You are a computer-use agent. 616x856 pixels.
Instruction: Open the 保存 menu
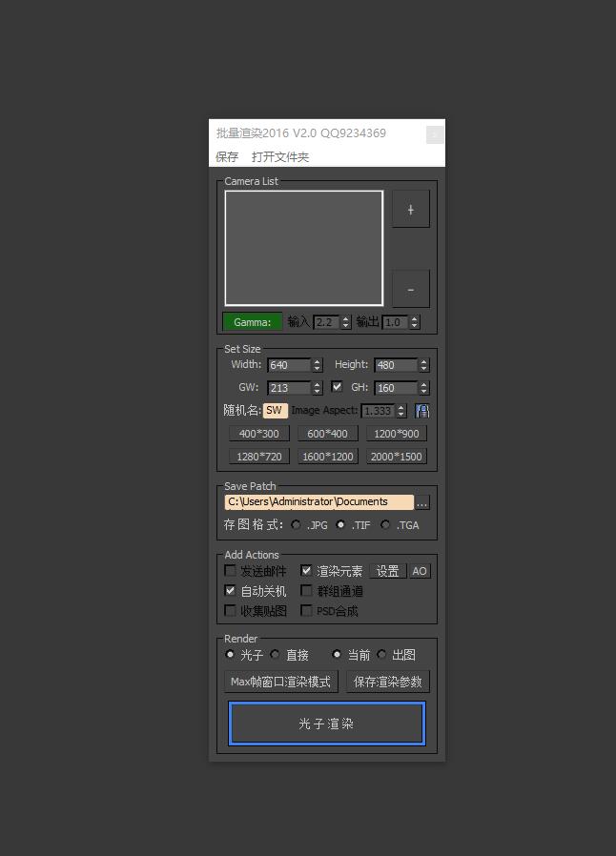pyautogui.click(x=227, y=157)
